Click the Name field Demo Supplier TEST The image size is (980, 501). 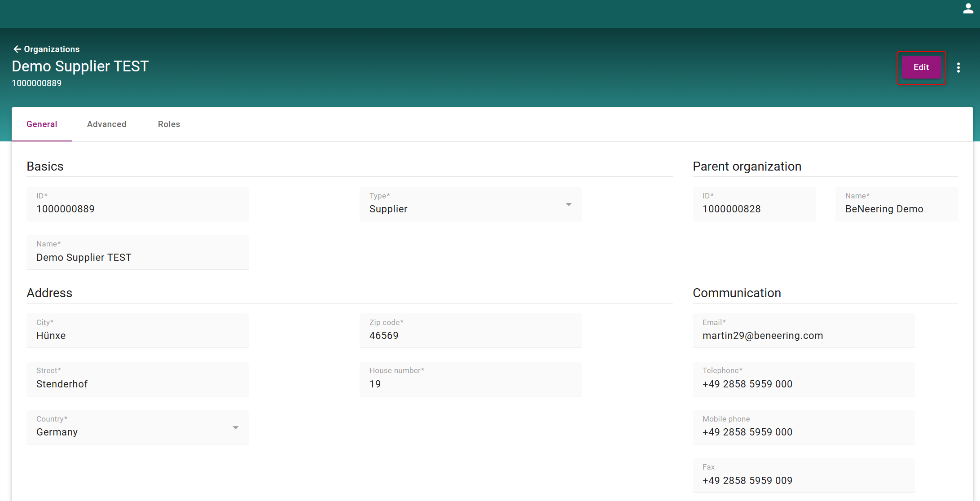tap(137, 253)
